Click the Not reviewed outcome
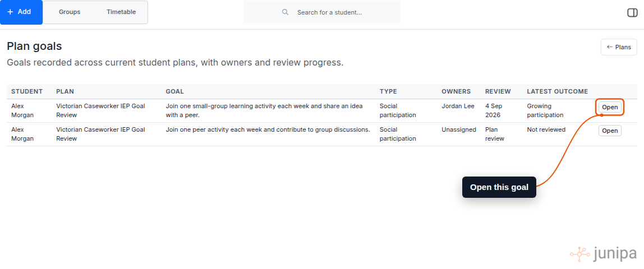This screenshot has height=269, width=644. (x=546, y=129)
